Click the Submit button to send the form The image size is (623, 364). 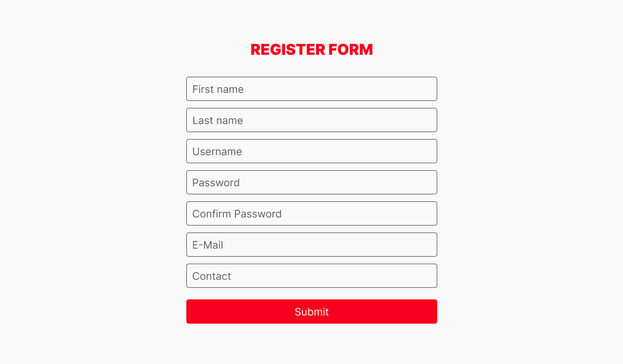point(311,312)
